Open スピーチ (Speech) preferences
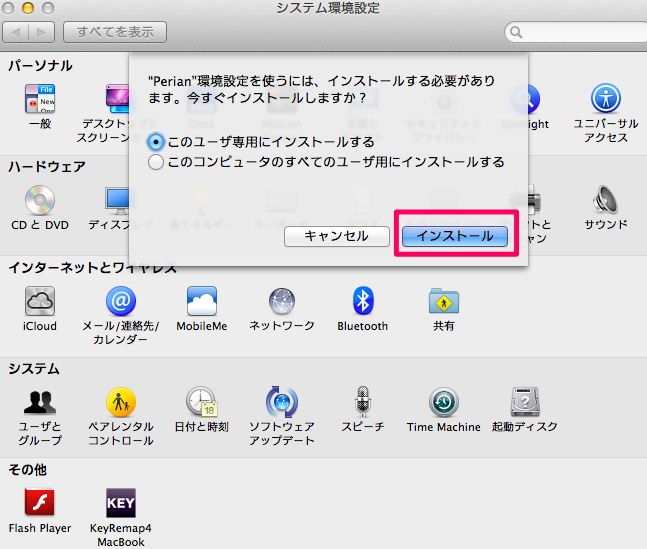Viewport: 647px width, 549px height. 363,402
